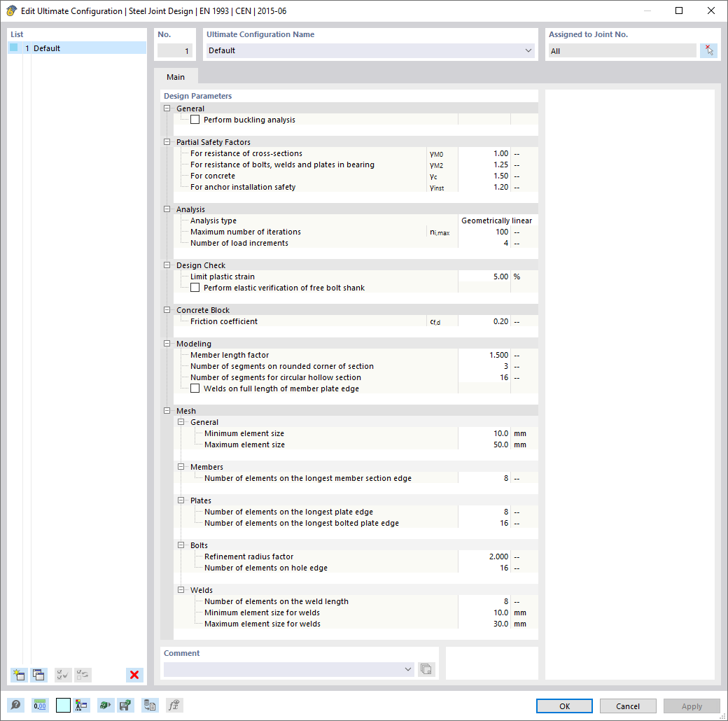Collapse the Analysis section
Image resolution: width=728 pixels, height=721 pixels.
(167, 209)
